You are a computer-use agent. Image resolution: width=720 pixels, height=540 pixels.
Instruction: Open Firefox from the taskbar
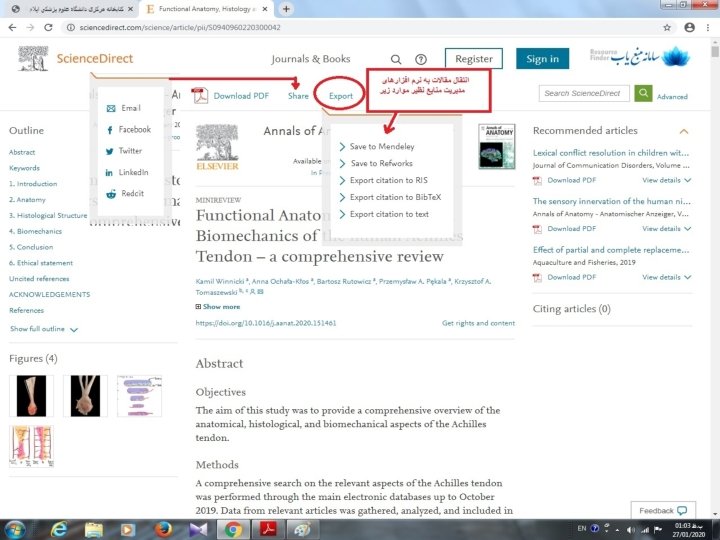(x=163, y=530)
